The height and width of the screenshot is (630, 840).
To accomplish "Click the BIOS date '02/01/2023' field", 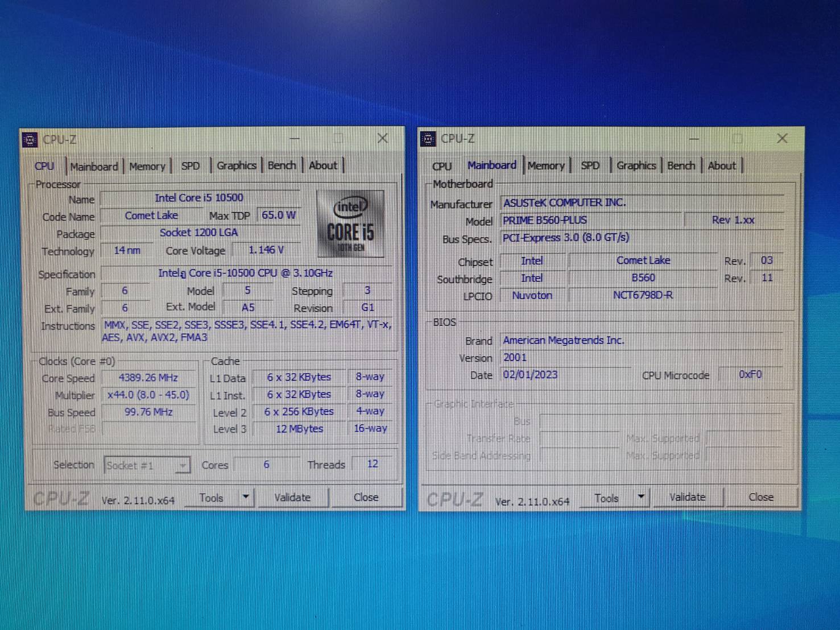I will [566, 375].
